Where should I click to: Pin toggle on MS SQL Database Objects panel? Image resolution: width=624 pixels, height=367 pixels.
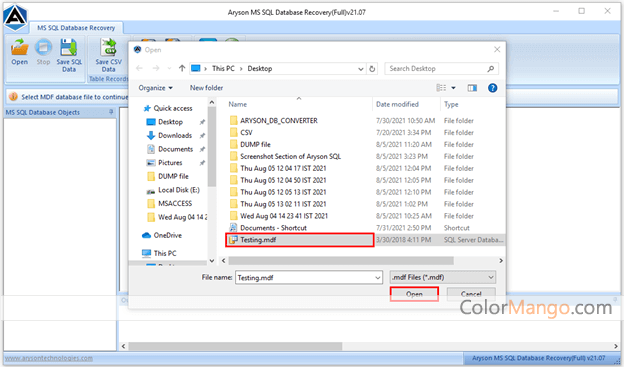(x=111, y=112)
